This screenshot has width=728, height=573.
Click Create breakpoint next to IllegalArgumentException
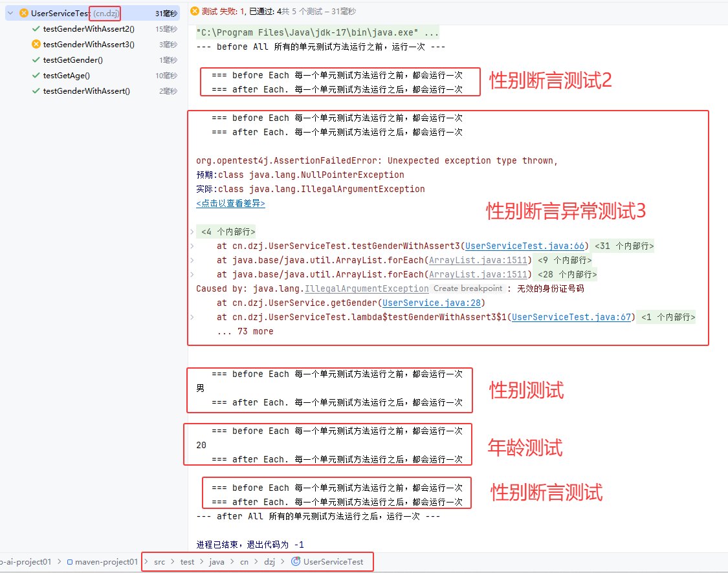(x=467, y=288)
